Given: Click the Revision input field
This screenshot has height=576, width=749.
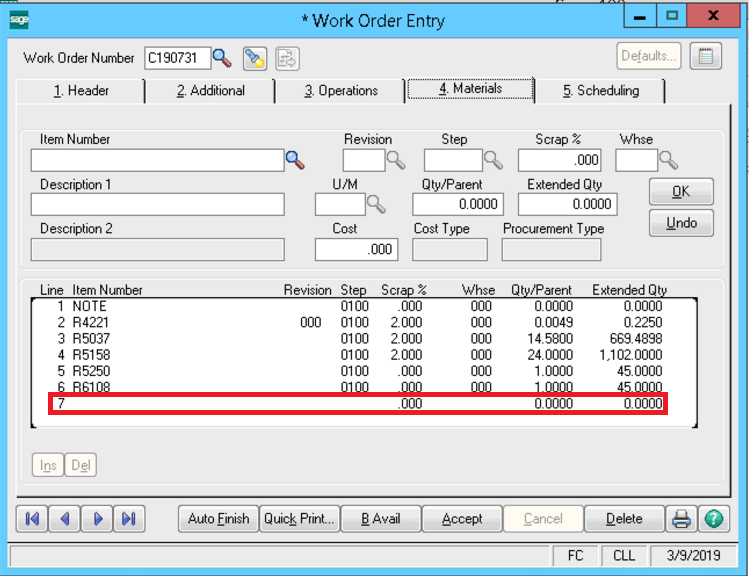Looking at the screenshot, I should tap(364, 160).
